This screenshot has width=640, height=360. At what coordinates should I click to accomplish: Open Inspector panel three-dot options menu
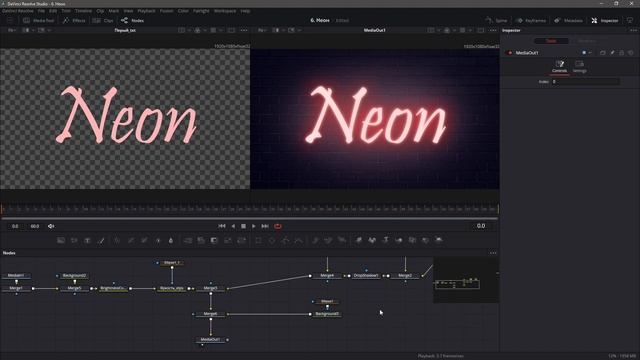[x=633, y=30]
